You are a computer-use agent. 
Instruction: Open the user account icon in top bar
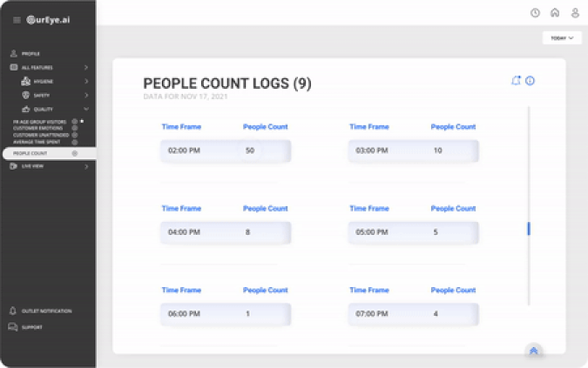tap(575, 13)
